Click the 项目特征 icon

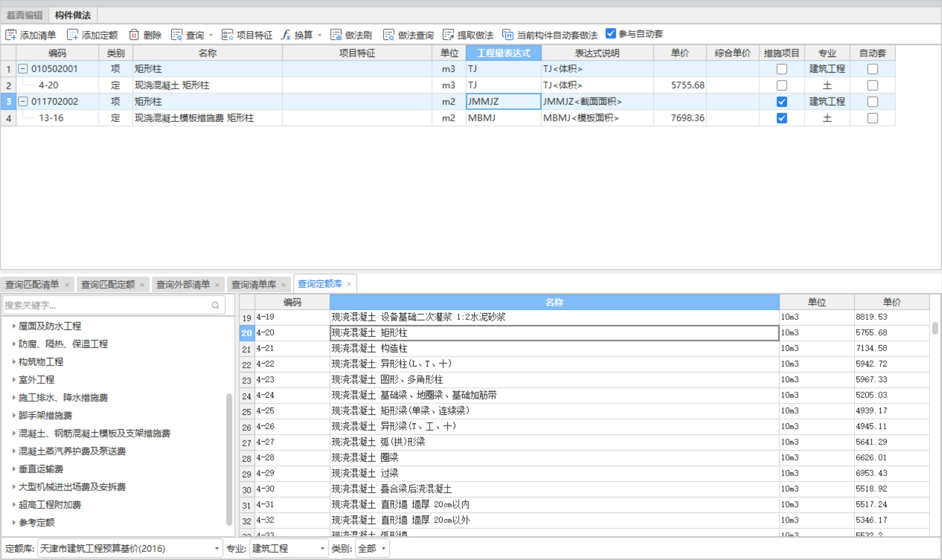227,35
